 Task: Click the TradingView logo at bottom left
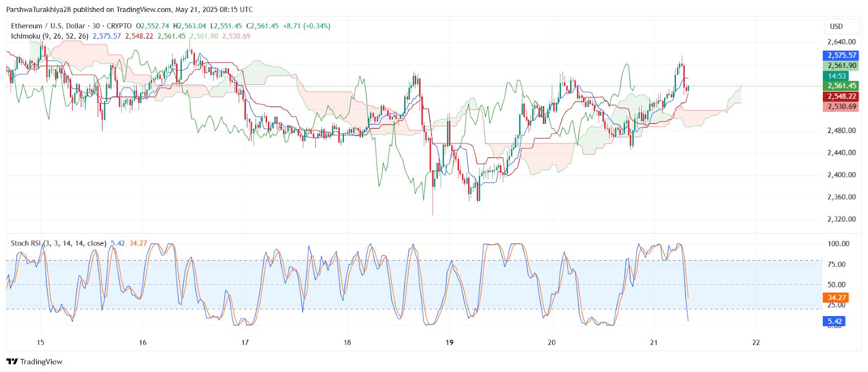tap(34, 362)
